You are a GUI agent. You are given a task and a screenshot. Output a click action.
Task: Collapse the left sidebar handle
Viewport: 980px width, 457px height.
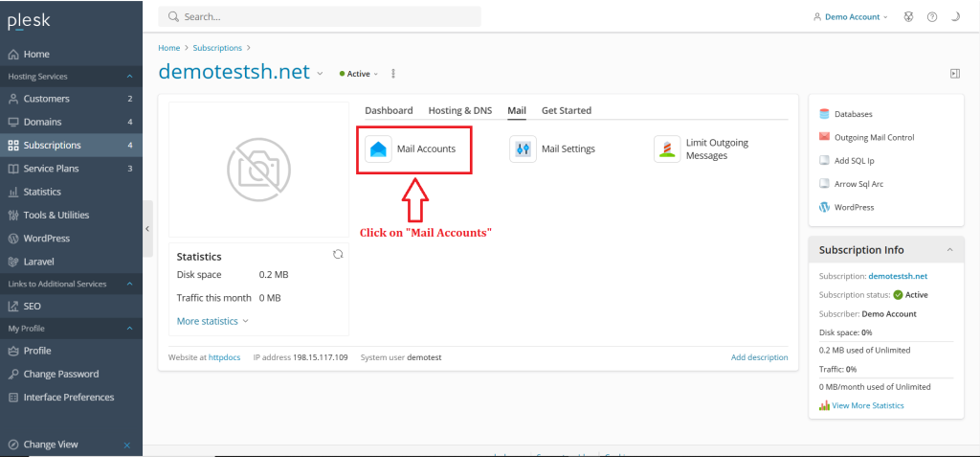pos(147,228)
